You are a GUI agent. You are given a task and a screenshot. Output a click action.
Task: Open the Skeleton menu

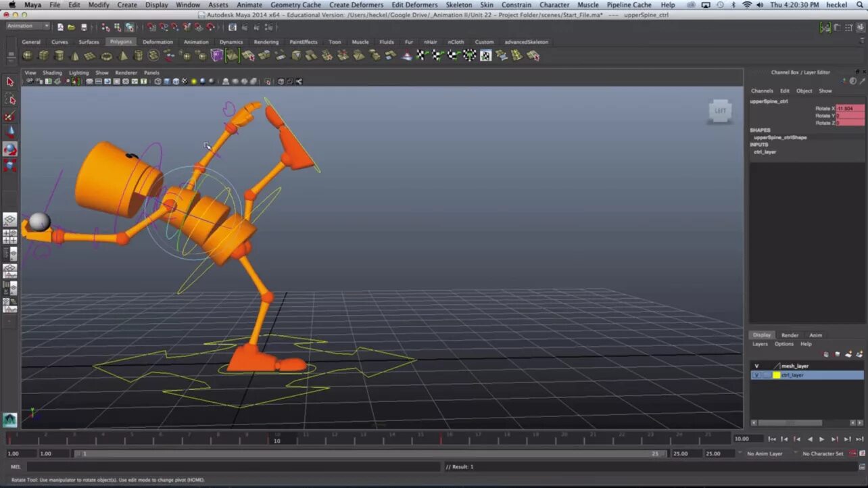click(459, 5)
